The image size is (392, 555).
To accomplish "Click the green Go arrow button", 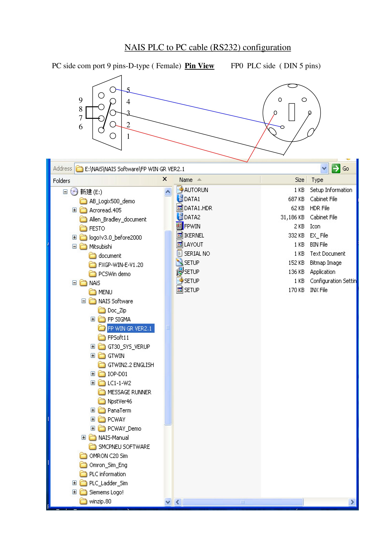I will point(336,168).
